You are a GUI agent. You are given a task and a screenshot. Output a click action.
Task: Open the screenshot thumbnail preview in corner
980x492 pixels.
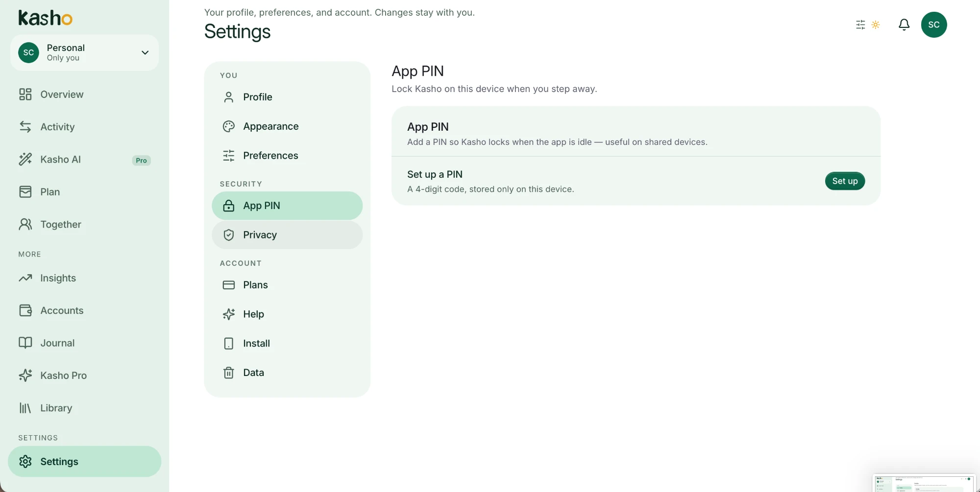point(924,483)
